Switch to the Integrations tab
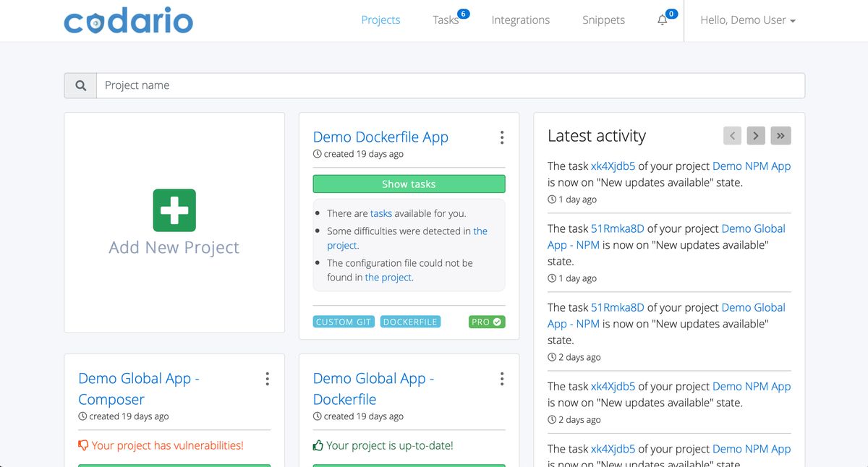Viewport: 868px width, 467px height. 521,20
